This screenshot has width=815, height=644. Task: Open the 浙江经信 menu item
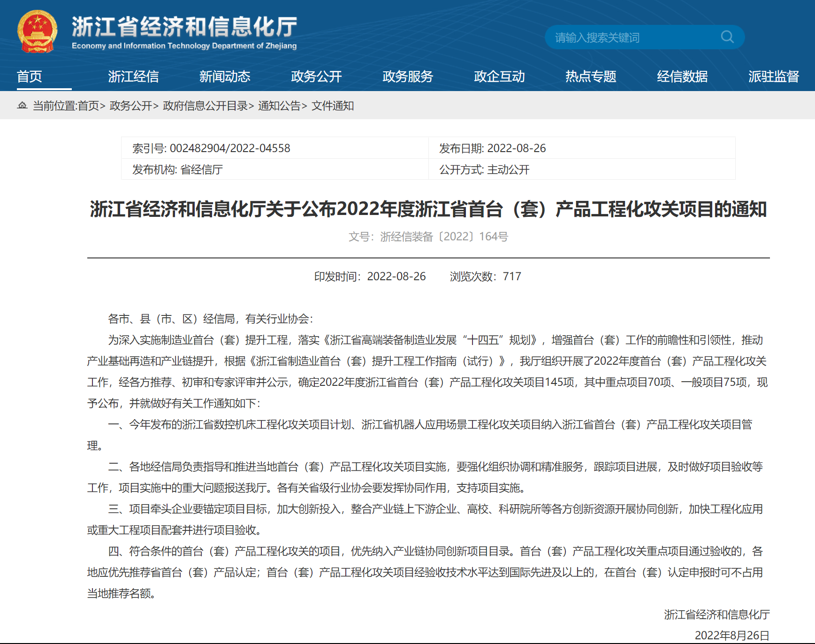[134, 76]
